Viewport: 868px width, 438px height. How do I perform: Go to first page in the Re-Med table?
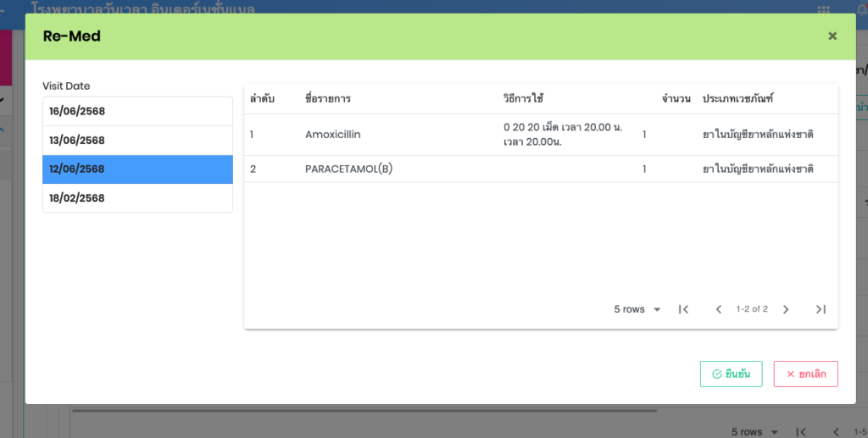(683, 309)
